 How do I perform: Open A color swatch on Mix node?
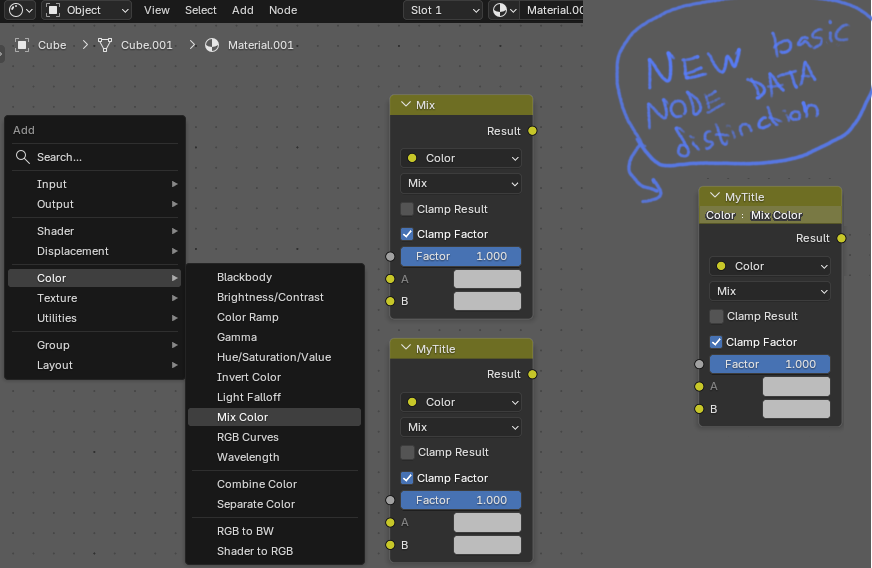[487, 279]
